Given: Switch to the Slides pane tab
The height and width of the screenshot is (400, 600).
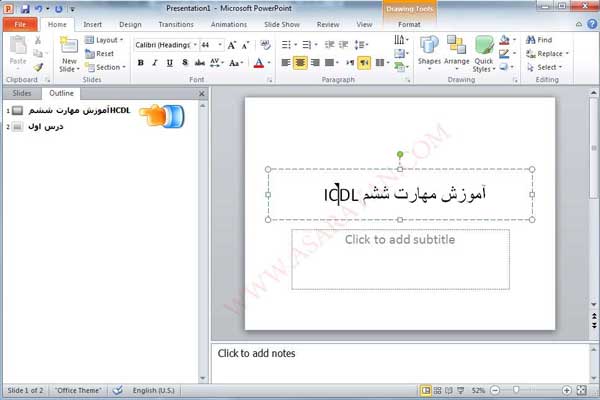Looking at the screenshot, I should click(x=21, y=93).
